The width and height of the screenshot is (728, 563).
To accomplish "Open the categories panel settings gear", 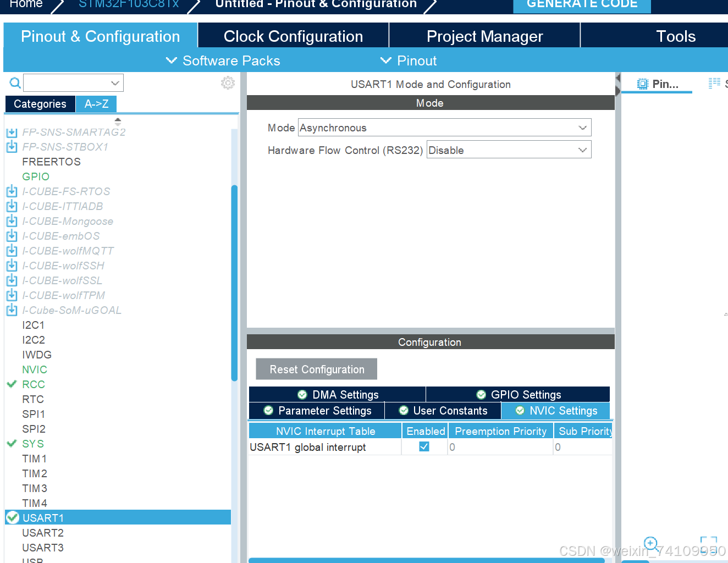I will [228, 83].
